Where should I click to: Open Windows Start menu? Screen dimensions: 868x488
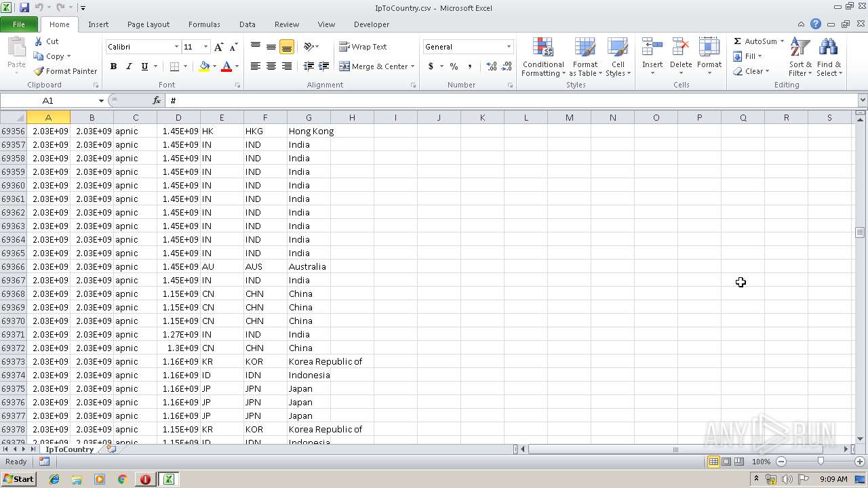19,479
